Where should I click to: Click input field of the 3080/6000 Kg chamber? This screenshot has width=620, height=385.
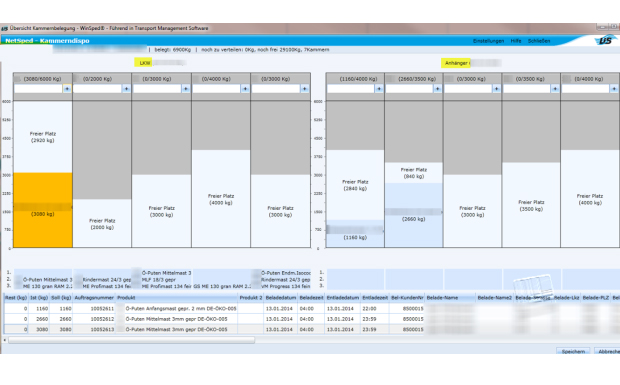click(x=38, y=89)
